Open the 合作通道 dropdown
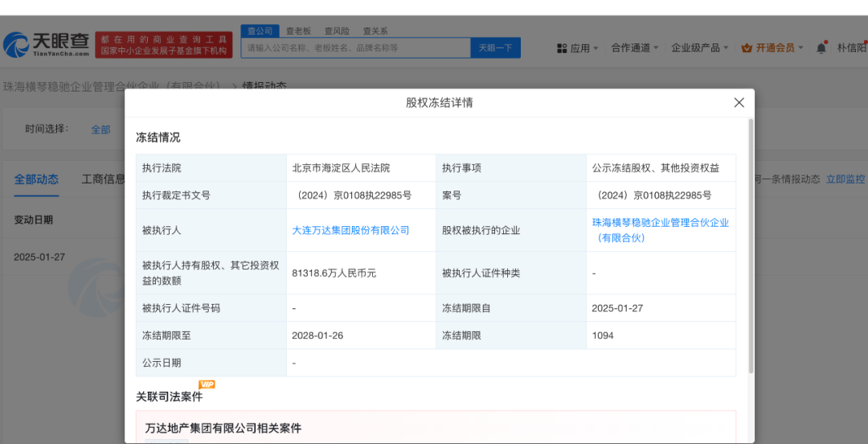 pyautogui.click(x=634, y=48)
